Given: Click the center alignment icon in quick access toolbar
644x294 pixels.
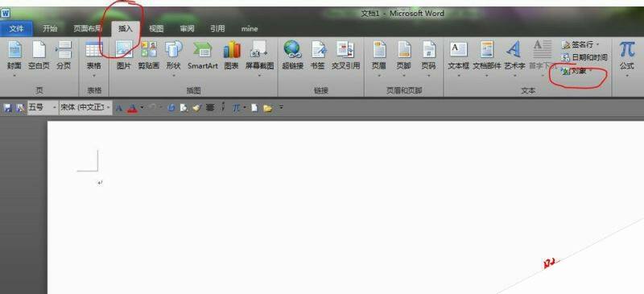Looking at the screenshot, I should click(210, 108).
